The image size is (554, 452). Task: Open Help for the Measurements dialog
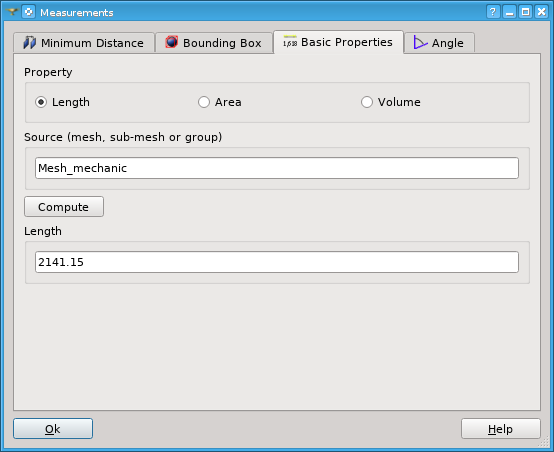click(501, 429)
